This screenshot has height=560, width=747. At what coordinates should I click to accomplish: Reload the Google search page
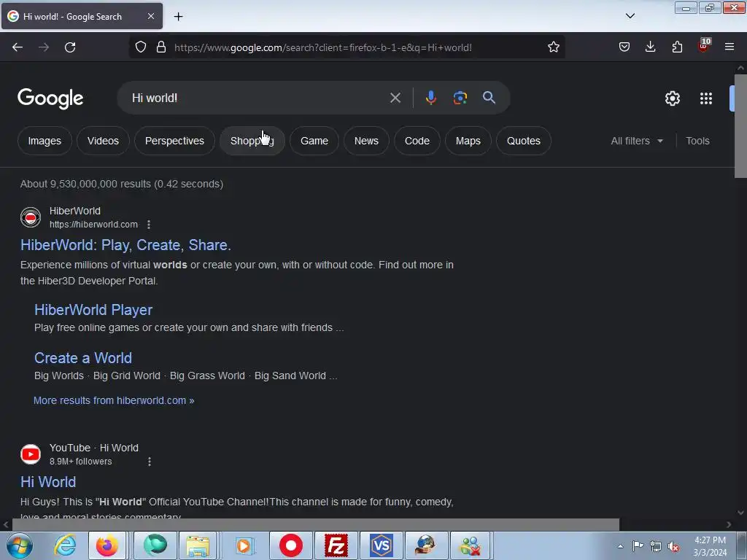[x=70, y=47]
